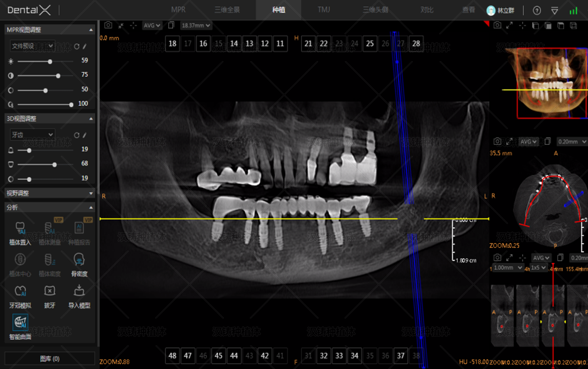588x369 pixels.
Task: Open the panoramic AVG mode dropdown
Action: (152, 26)
